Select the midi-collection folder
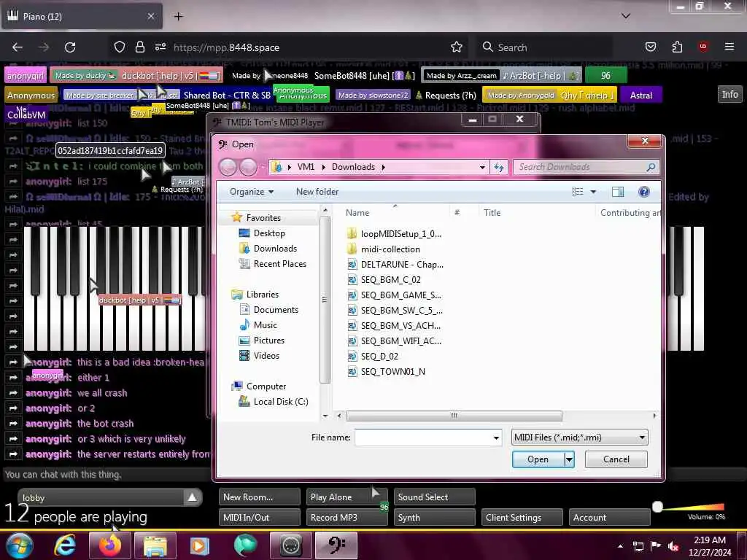Image resolution: width=747 pixels, height=560 pixels. 390,249
